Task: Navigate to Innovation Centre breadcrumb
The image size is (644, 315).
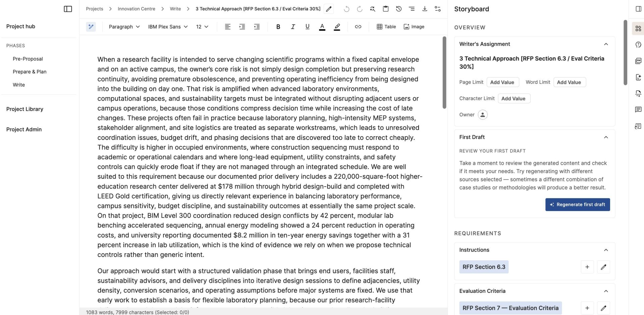Action: pos(137,9)
